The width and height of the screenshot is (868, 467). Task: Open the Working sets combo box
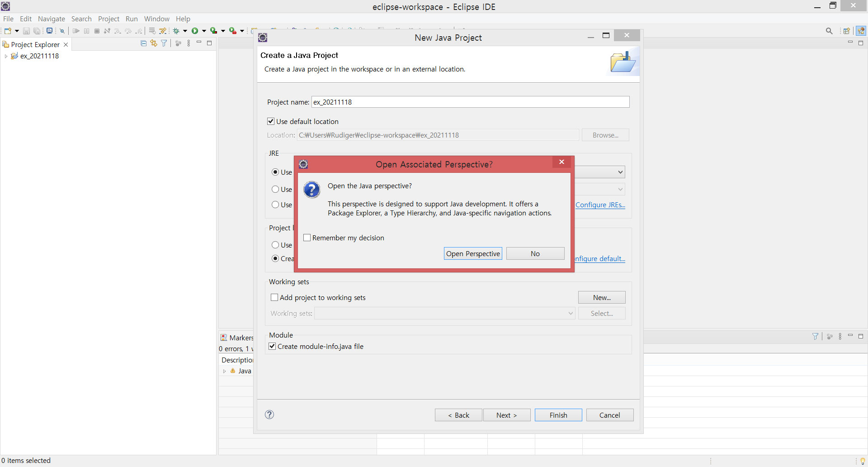click(x=445, y=313)
